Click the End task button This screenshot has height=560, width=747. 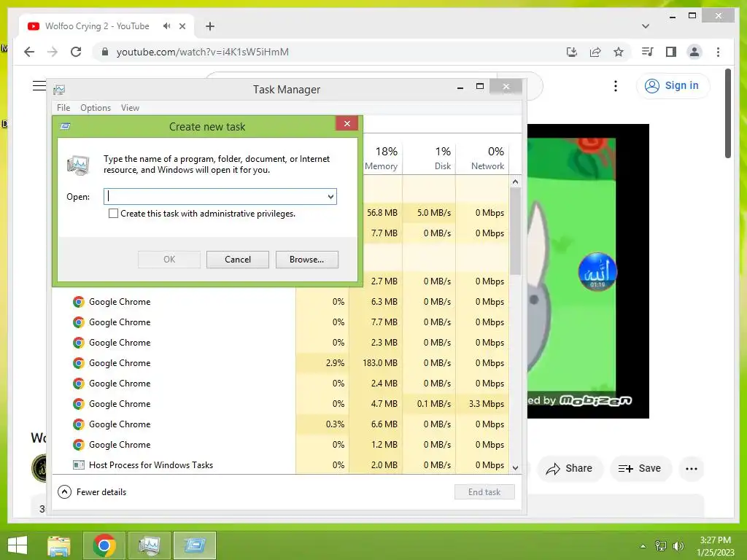[x=484, y=492]
